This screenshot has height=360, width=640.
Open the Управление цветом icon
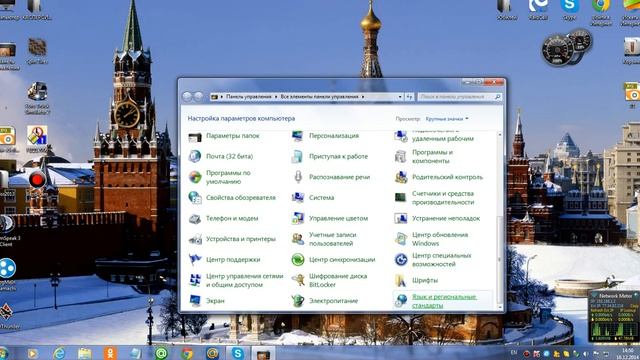[x=298, y=218]
